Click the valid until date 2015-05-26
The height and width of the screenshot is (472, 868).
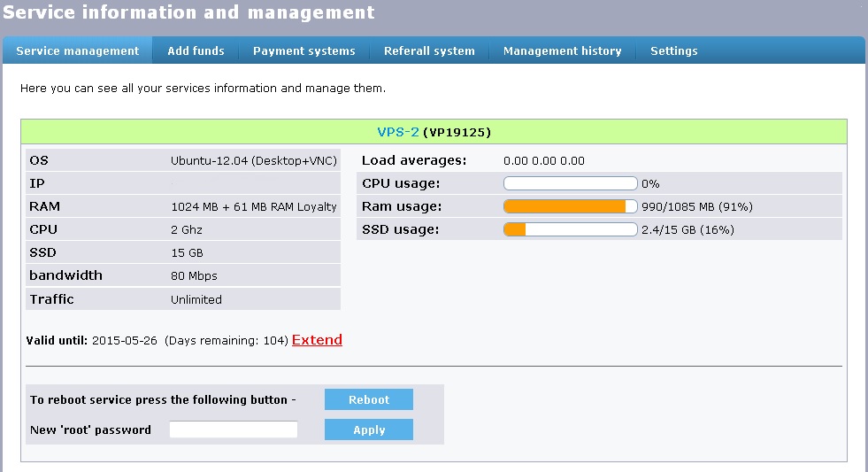click(x=125, y=340)
